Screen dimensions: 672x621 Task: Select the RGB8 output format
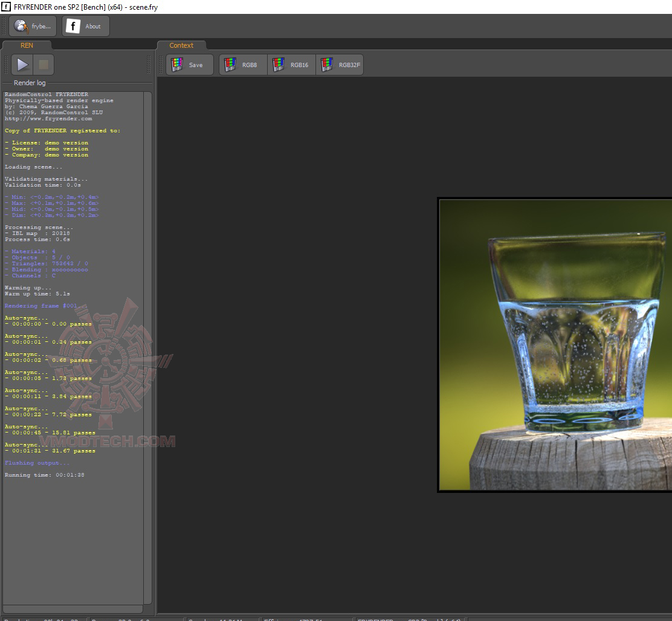click(x=243, y=65)
